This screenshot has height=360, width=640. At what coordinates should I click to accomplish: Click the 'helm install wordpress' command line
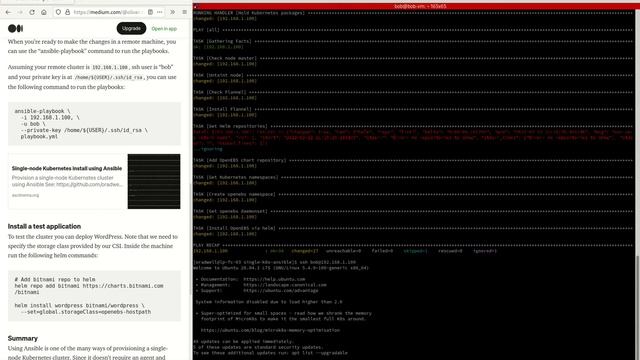pos(79,305)
